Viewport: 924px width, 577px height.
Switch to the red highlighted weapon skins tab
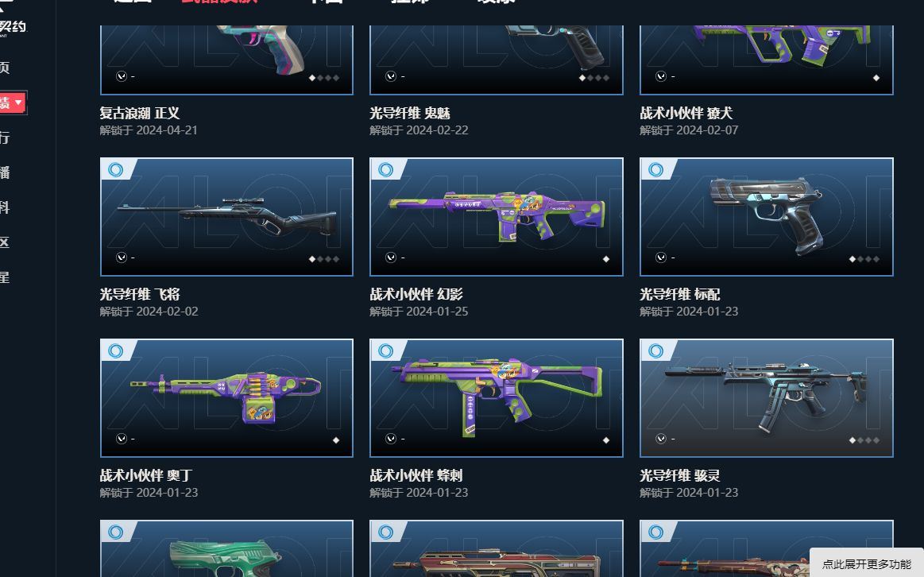[219, 2]
